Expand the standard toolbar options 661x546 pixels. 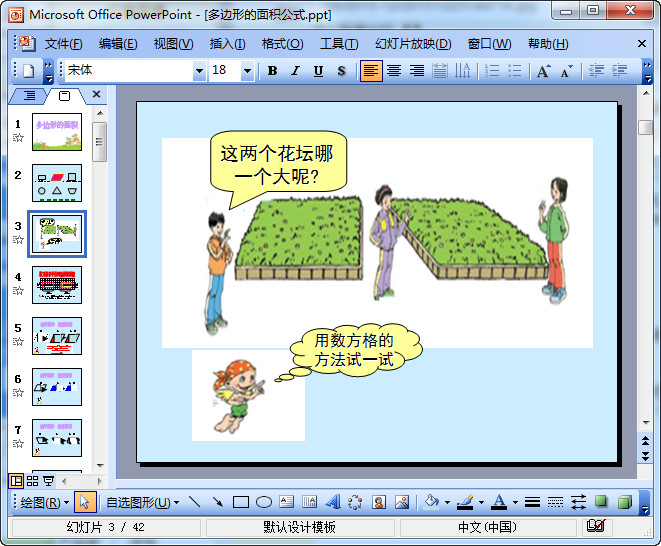[x=48, y=72]
